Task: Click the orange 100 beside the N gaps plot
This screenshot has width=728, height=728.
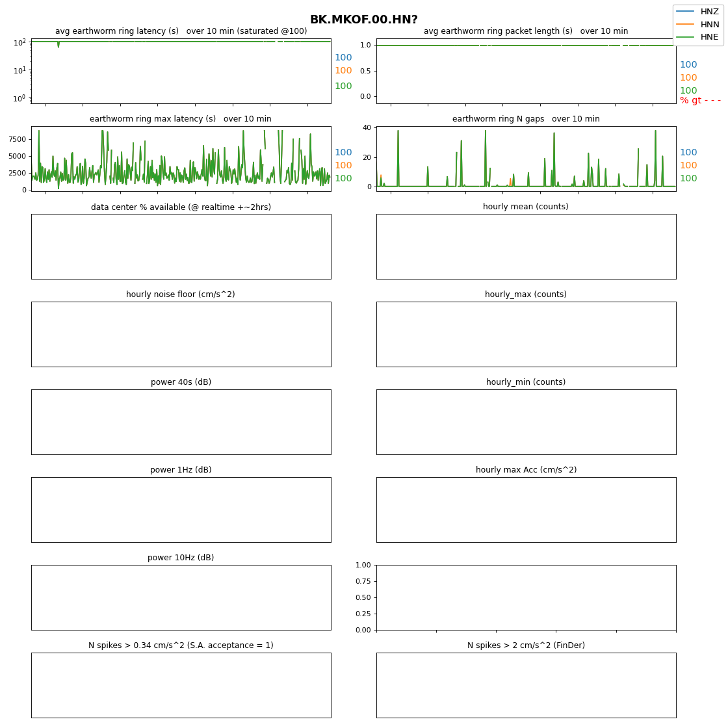Action: (x=688, y=165)
